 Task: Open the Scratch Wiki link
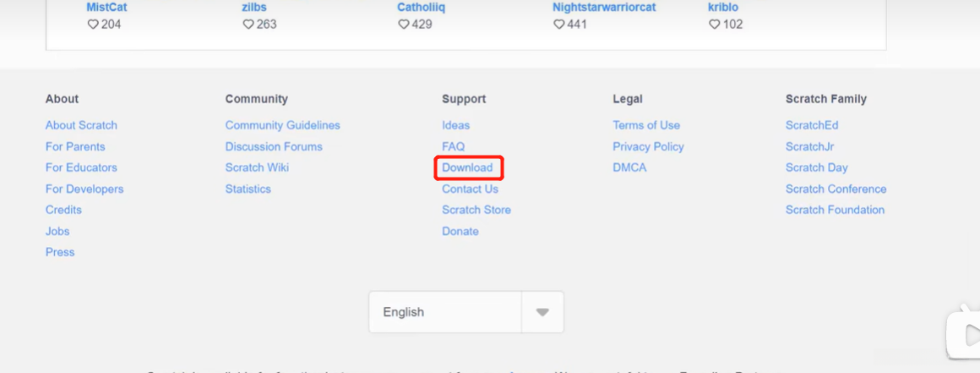[257, 167]
